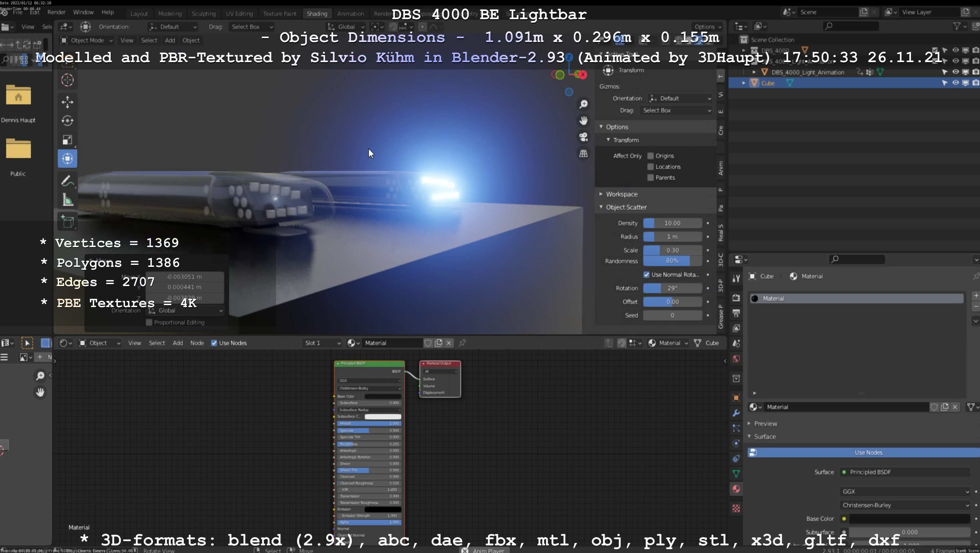980x553 pixels.
Task: Open Object Mode dropdown
Action: click(87, 40)
